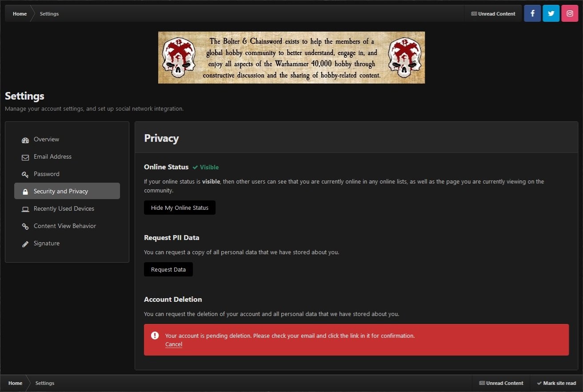Open the Facebook social icon
The image size is (583, 392).
tap(532, 13)
